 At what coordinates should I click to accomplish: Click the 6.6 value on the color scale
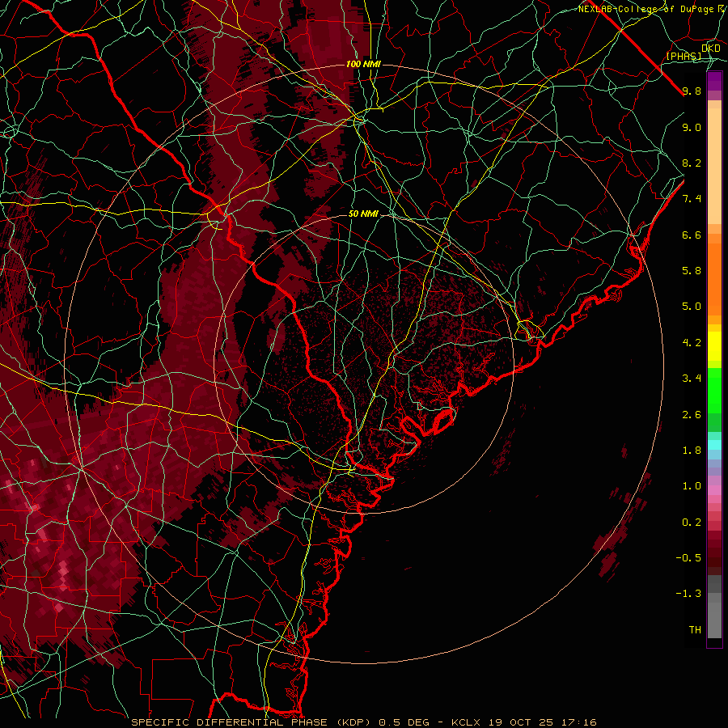(692, 235)
